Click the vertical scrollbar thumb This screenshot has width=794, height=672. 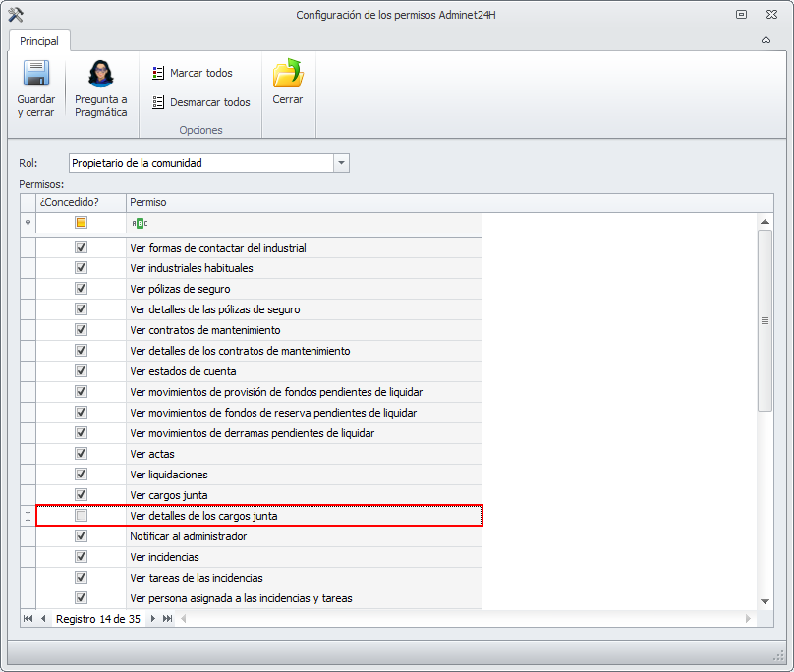[x=766, y=320]
